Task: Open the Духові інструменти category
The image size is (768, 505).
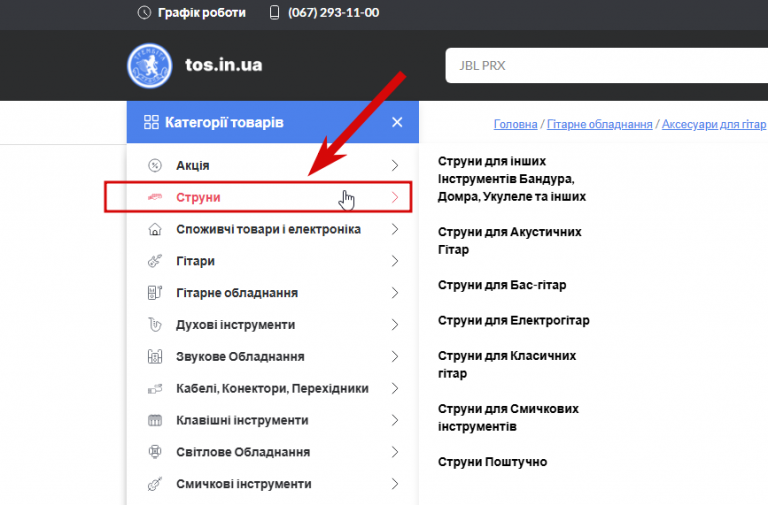Action: [x=236, y=325]
